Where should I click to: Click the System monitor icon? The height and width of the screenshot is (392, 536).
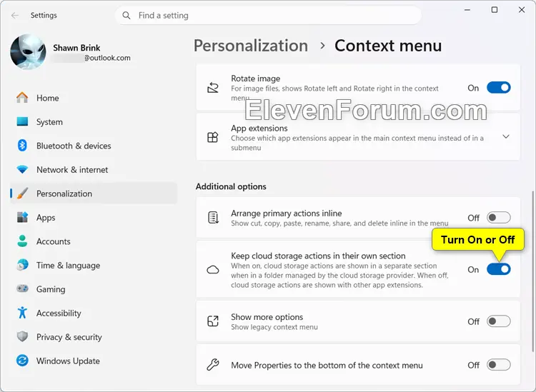(22, 121)
